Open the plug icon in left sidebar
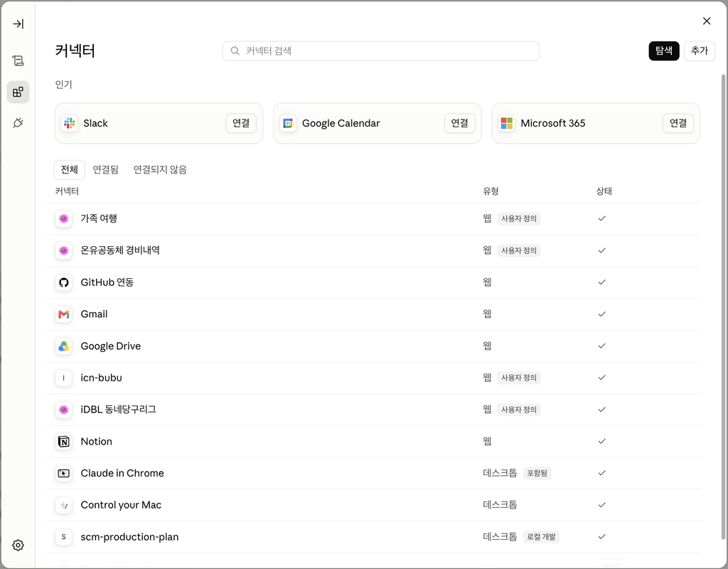728x569 pixels. (x=18, y=123)
